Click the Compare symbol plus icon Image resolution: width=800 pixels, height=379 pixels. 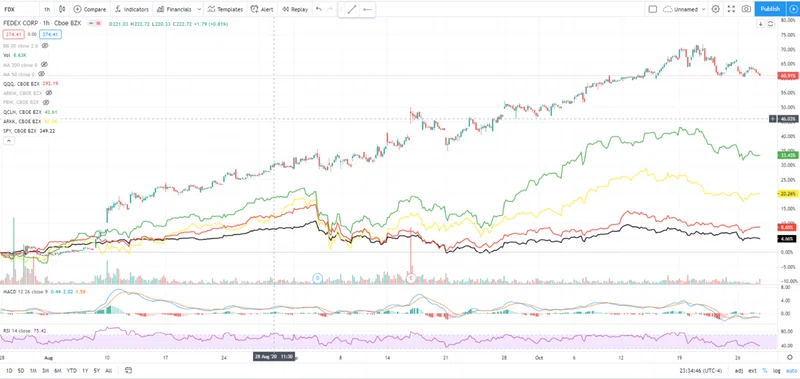[x=77, y=9]
